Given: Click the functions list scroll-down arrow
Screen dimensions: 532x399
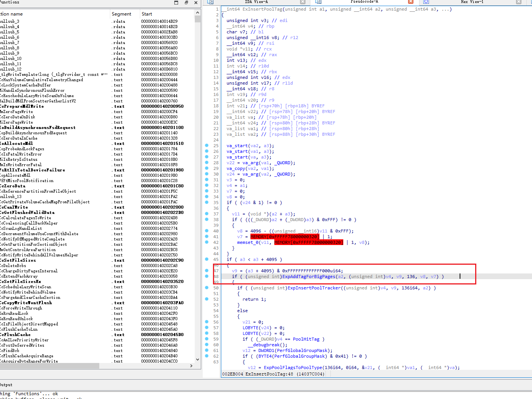Looking at the screenshot, I should tap(197, 360).
